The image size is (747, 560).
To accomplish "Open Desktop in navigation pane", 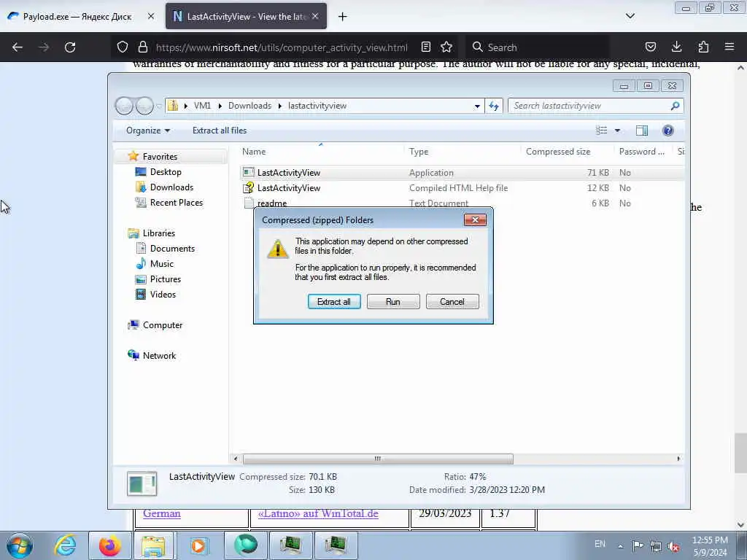I will pos(166,172).
